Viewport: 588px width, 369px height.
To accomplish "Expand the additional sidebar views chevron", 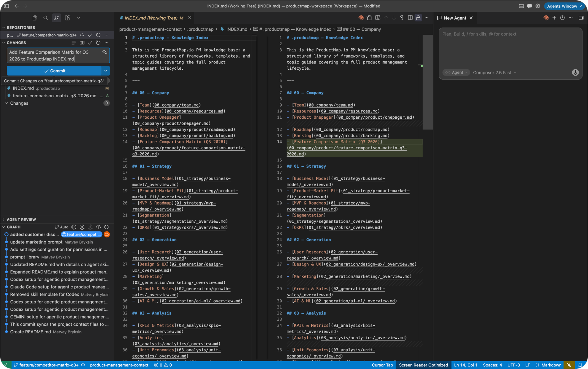I will pos(78,18).
